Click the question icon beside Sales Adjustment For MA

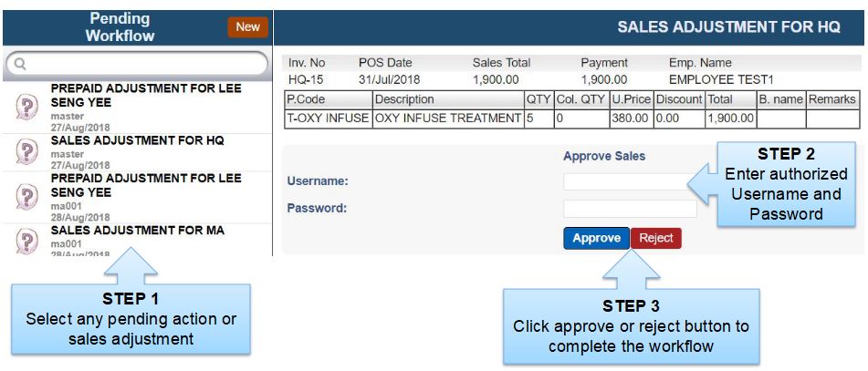[x=26, y=241]
